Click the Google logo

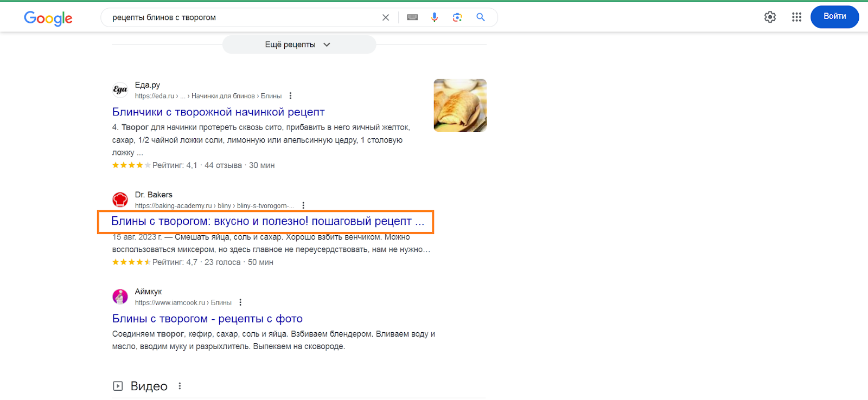pos(48,18)
